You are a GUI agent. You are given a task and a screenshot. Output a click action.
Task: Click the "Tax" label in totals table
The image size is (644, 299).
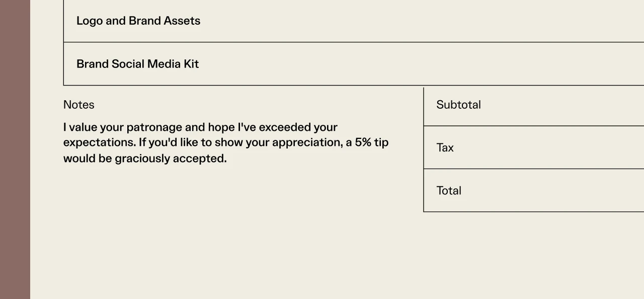pos(445,147)
